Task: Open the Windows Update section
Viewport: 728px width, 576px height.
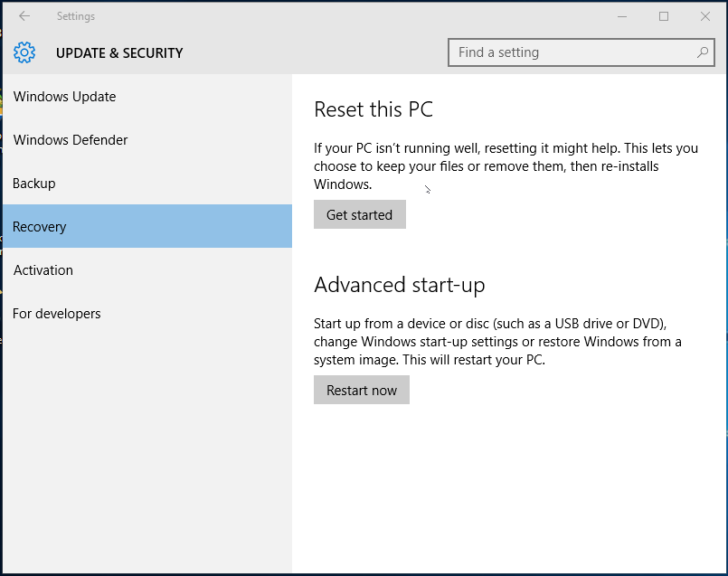Action: [147, 97]
